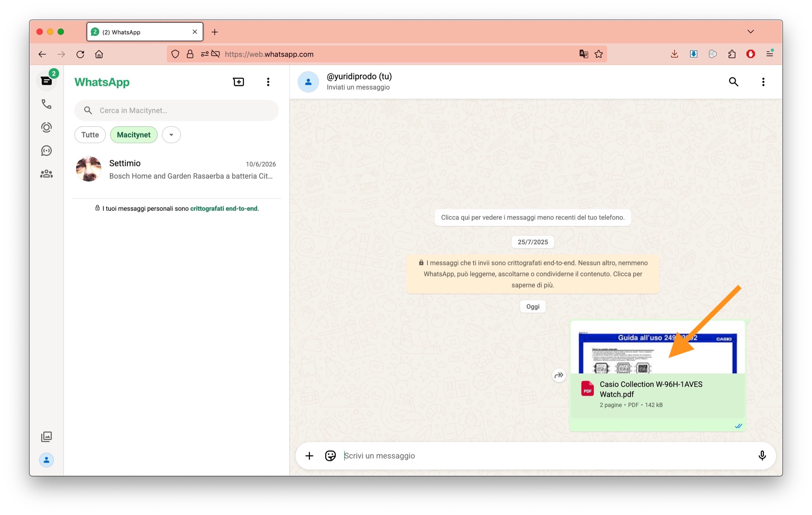The height and width of the screenshot is (515, 812).
Task: Go back with the browser back arrow
Action: click(x=42, y=54)
